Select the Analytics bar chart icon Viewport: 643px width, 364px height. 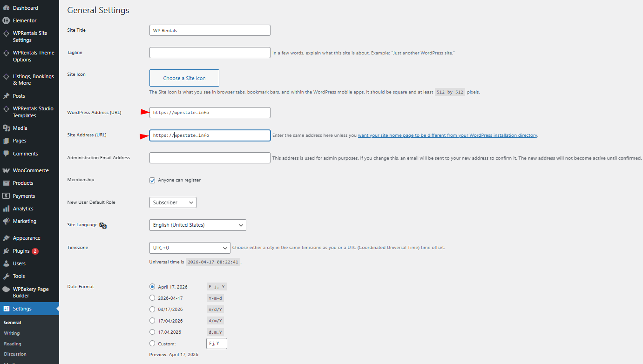coord(6,209)
